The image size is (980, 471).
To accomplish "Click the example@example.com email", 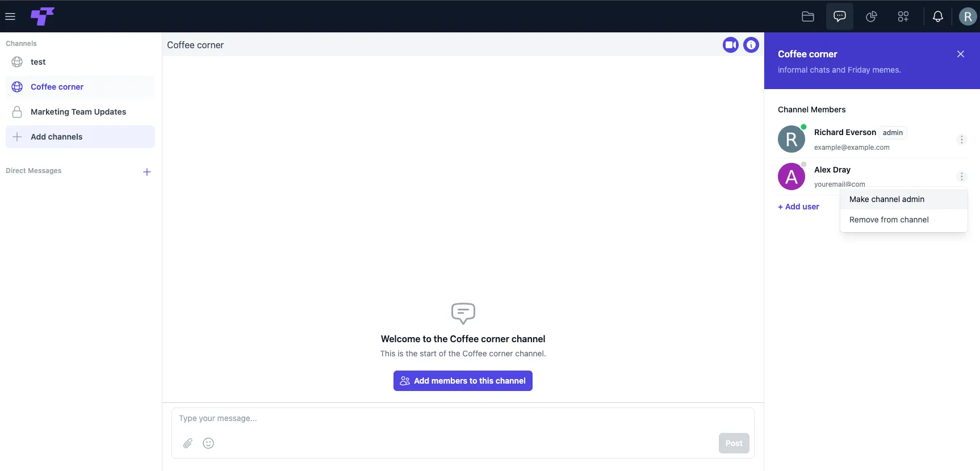I will 852,148.
